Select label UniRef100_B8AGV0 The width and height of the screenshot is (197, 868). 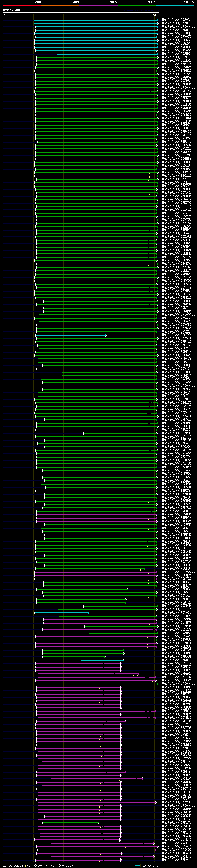pyautogui.click(x=177, y=356)
